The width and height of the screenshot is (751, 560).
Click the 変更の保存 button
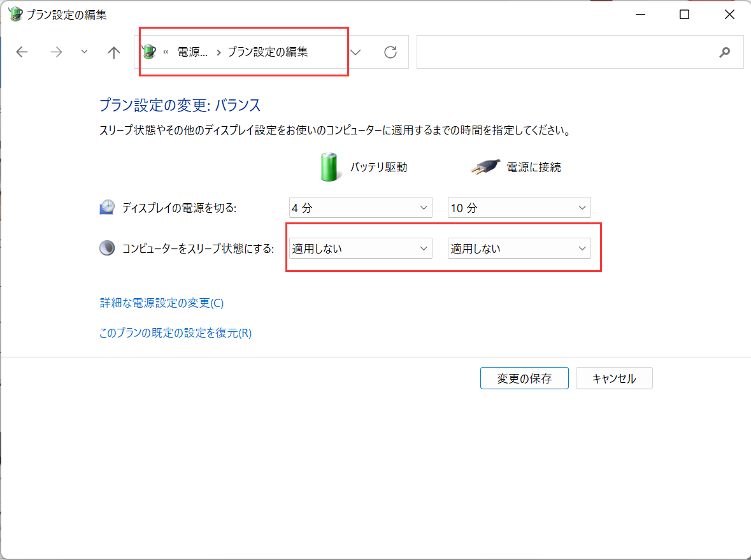pos(524,378)
